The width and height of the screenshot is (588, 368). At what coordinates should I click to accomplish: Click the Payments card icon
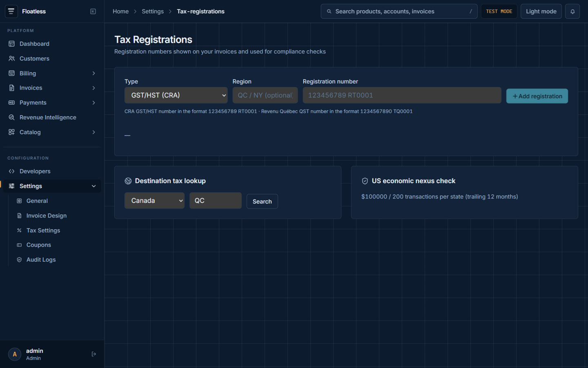point(11,103)
